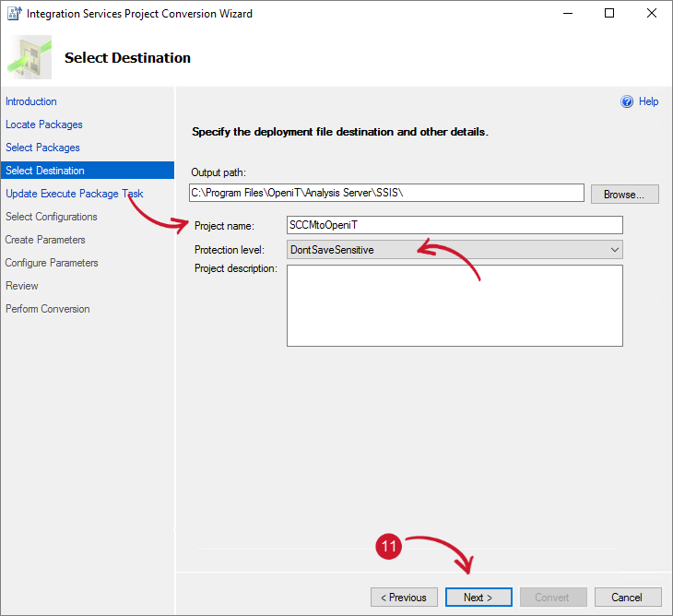The height and width of the screenshot is (616, 673).
Task: Click the Output path label
Action: point(218,172)
